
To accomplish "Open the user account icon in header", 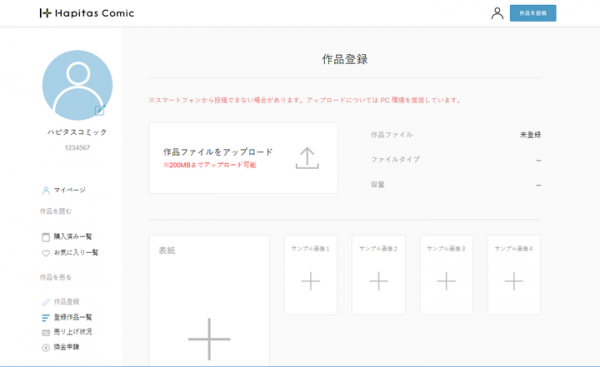I will pos(497,13).
